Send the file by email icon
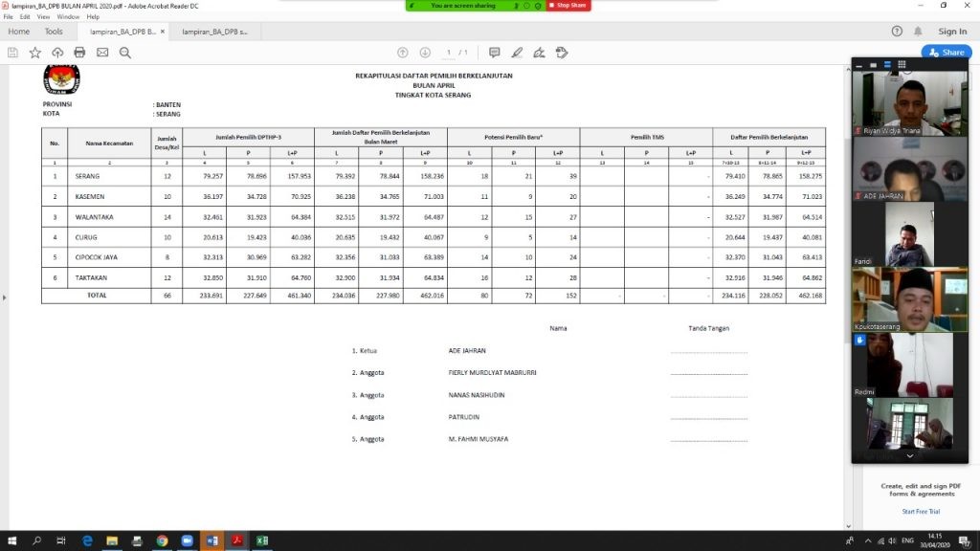This screenshot has height=551, width=980. 102,53
